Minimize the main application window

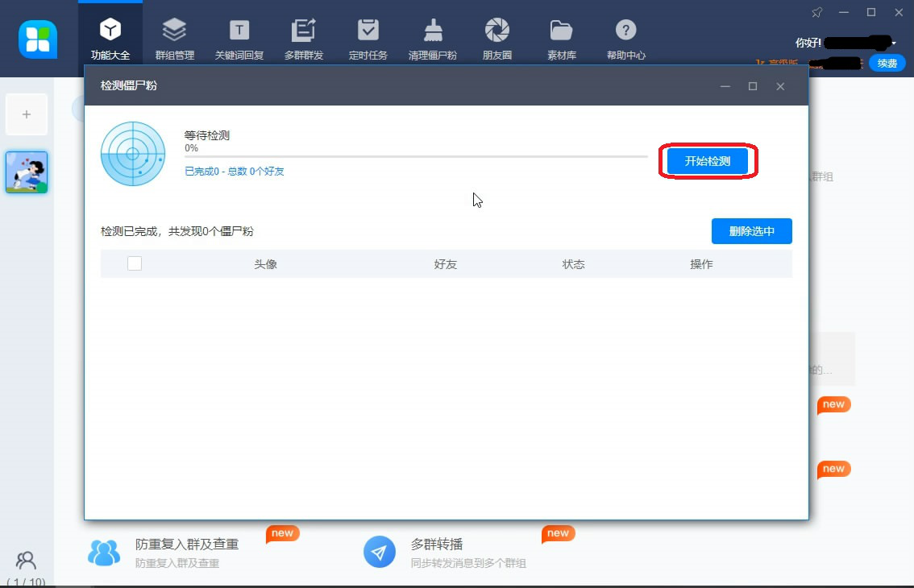[x=843, y=12]
